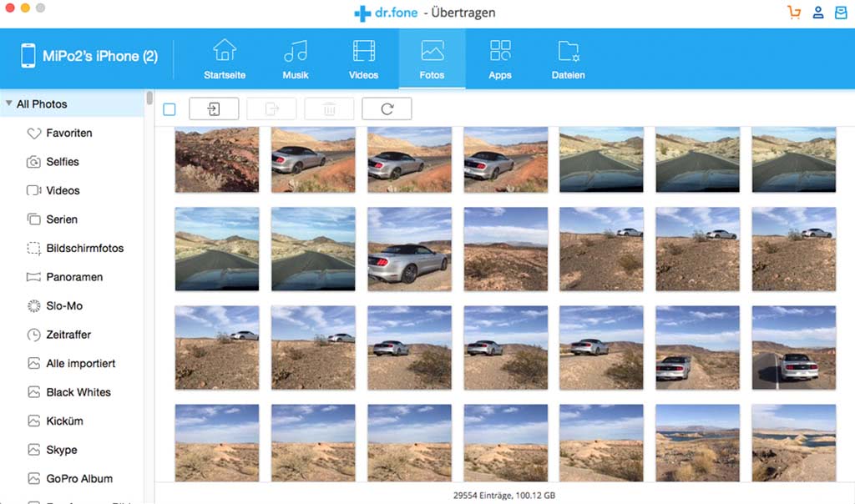This screenshot has height=504, width=855.
Task: Click the trash delete icon
Action: [x=329, y=108]
